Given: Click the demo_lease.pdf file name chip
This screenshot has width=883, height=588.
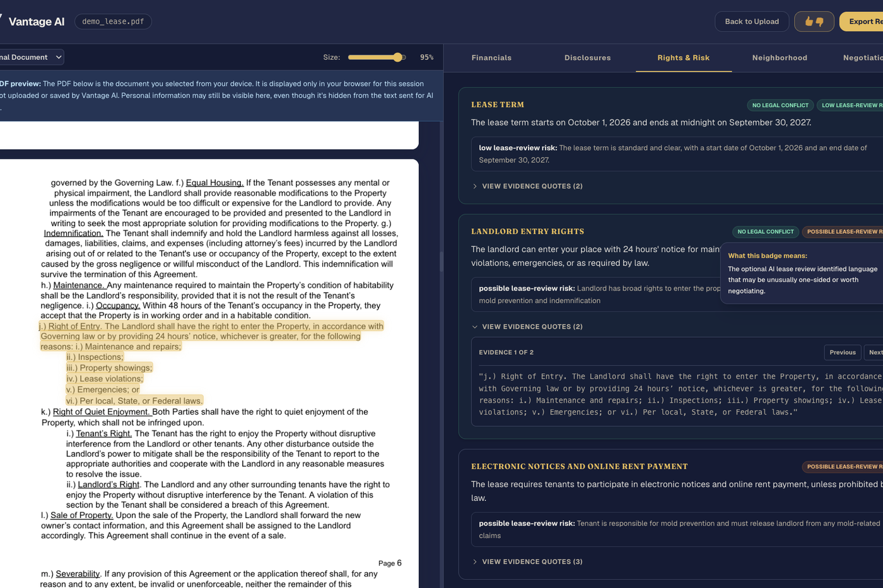Looking at the screenshot, I should click(x=113, y=21).
